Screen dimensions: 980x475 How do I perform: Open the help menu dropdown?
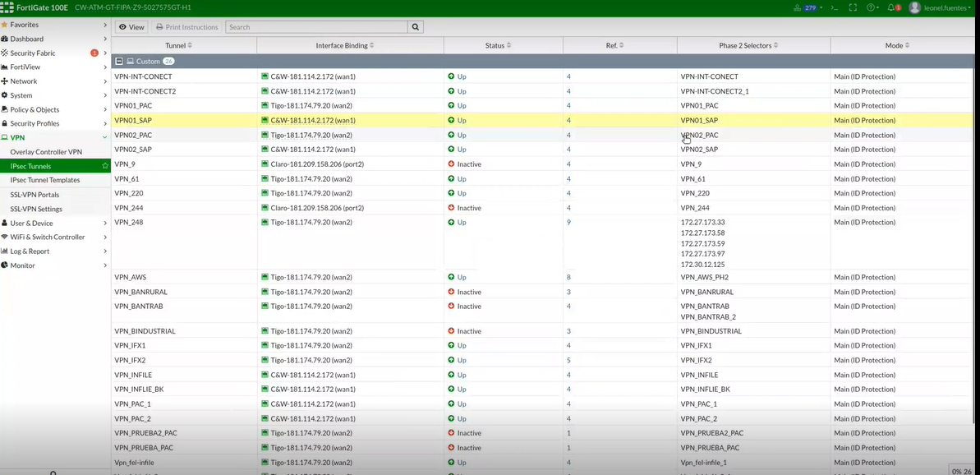872,7
